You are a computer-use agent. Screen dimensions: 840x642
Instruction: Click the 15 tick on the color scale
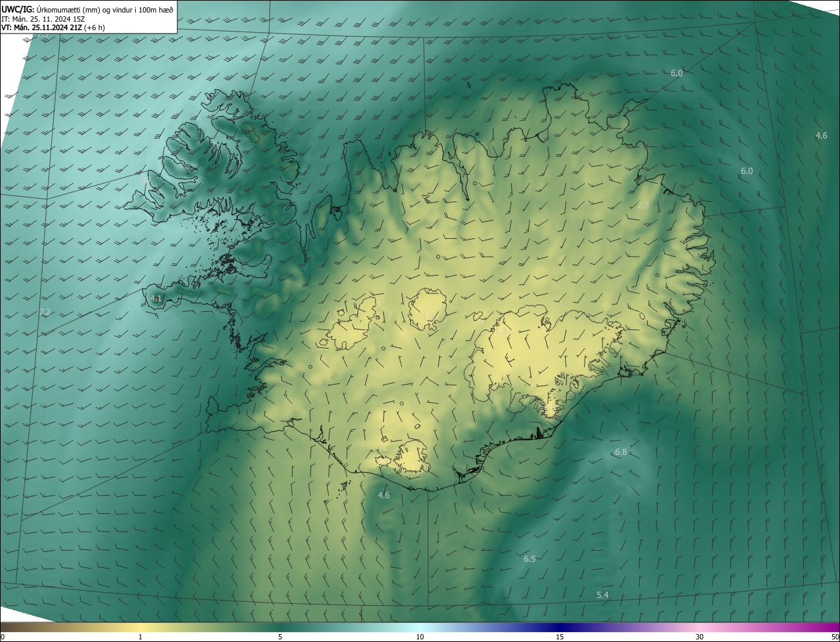pyautogui.click(x=560, y=637)
